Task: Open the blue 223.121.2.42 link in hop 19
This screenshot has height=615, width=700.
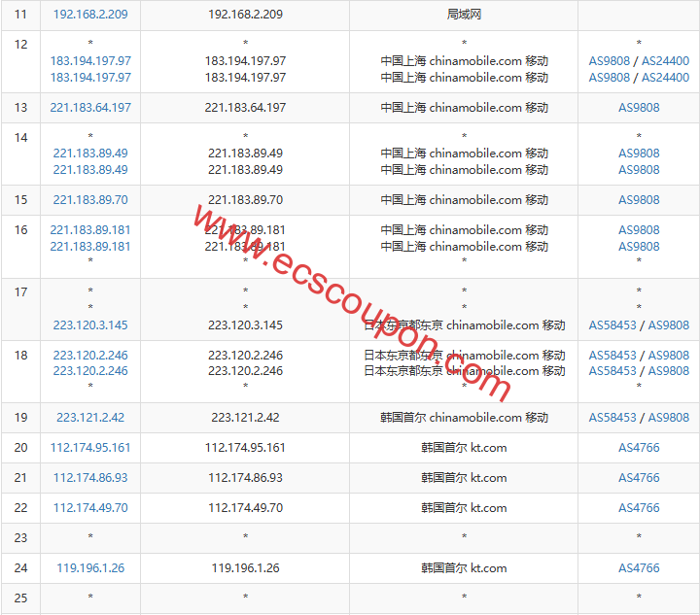Action: [x=90, y=418]
